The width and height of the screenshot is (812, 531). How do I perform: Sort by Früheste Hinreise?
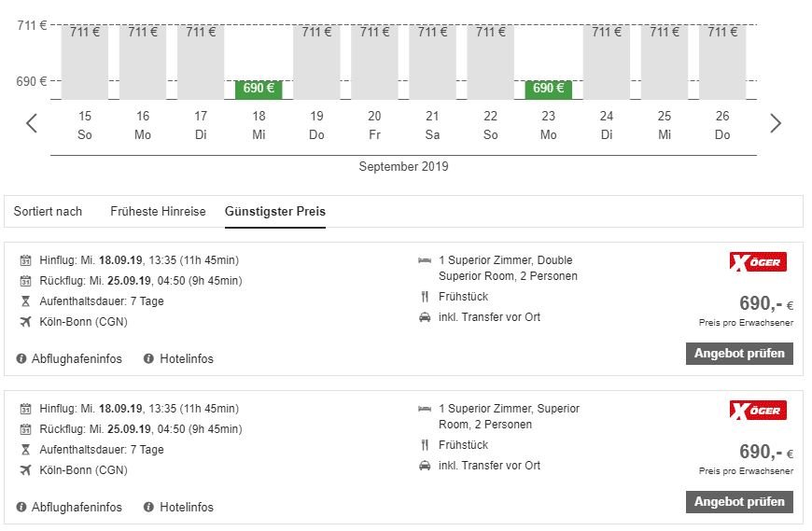158,212
